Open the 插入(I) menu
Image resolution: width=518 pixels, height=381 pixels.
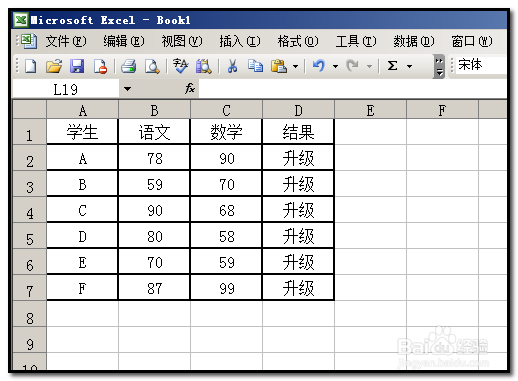[x=240, y=41]
